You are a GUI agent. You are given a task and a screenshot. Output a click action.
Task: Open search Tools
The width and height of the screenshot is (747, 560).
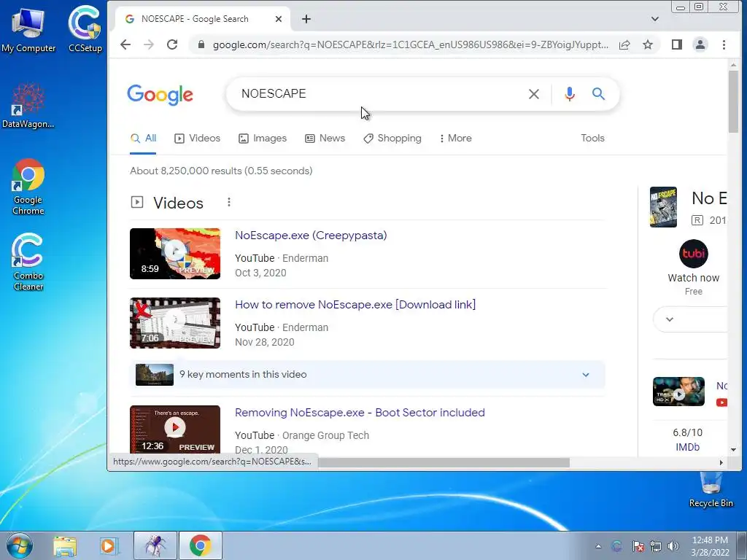(x=592, y=138)
